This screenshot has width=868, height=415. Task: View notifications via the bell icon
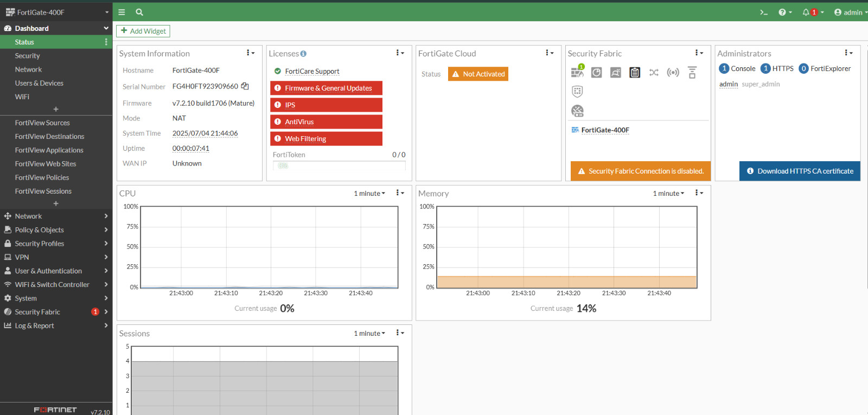point(813,12)
